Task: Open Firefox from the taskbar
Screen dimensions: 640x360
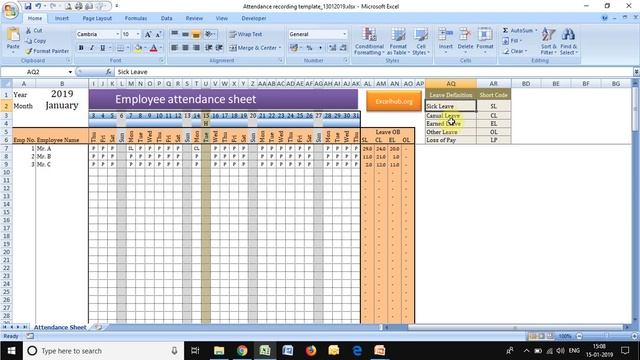Action: point(311,351)
